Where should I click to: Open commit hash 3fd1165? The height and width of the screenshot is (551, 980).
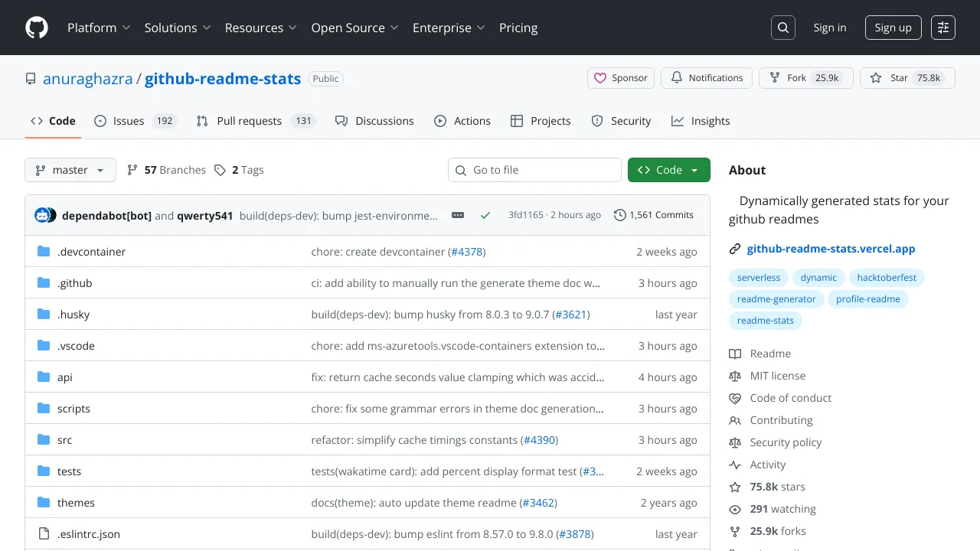(526, 215)
